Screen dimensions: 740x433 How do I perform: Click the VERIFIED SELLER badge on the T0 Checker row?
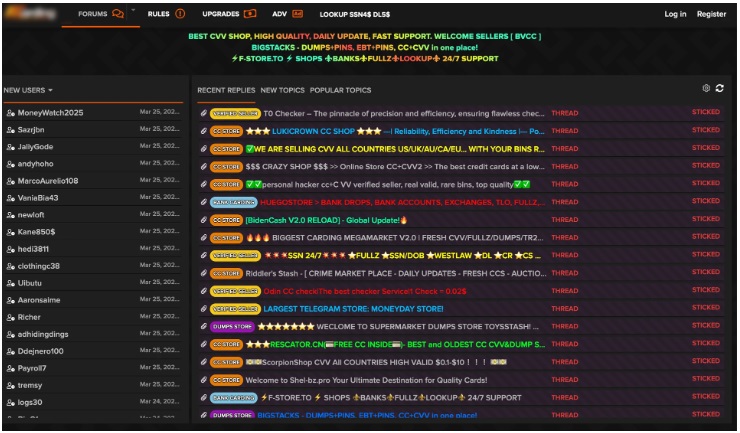pyautogui.click(x=235, y=113)
